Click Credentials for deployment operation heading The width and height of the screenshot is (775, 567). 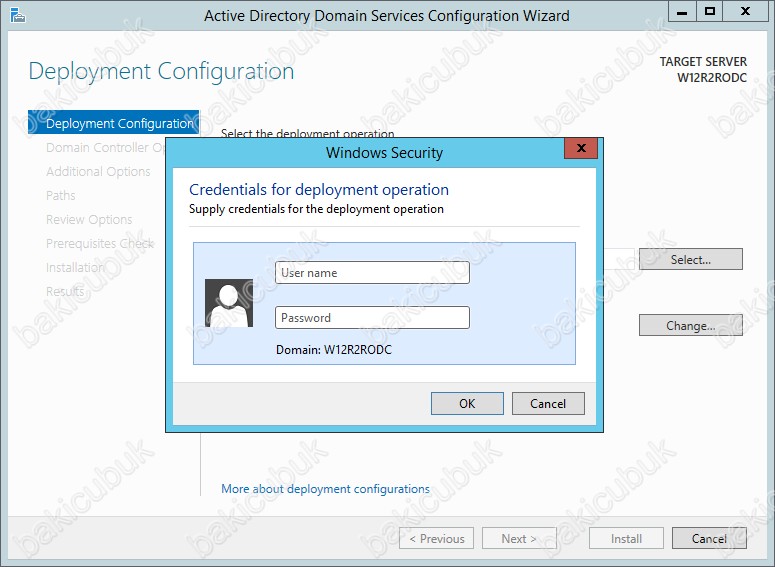click(319, 189)
